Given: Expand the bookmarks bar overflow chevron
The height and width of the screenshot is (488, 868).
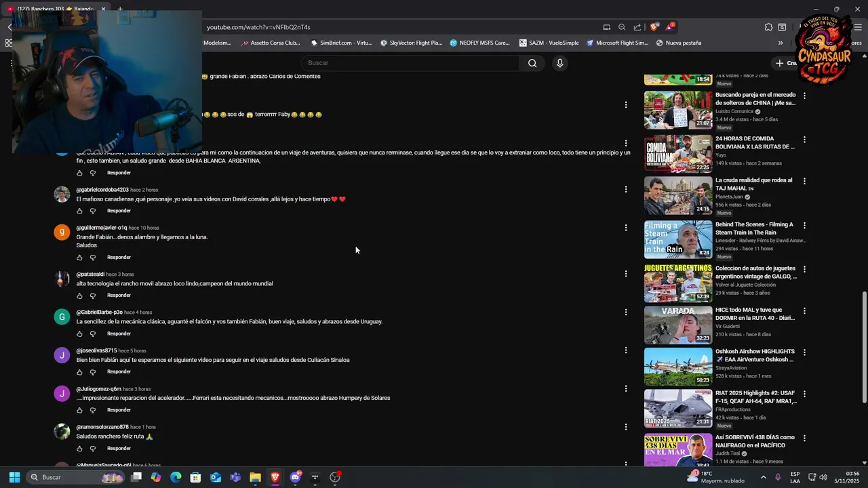Looking at the screenshot, I should [x=781, y=43].
